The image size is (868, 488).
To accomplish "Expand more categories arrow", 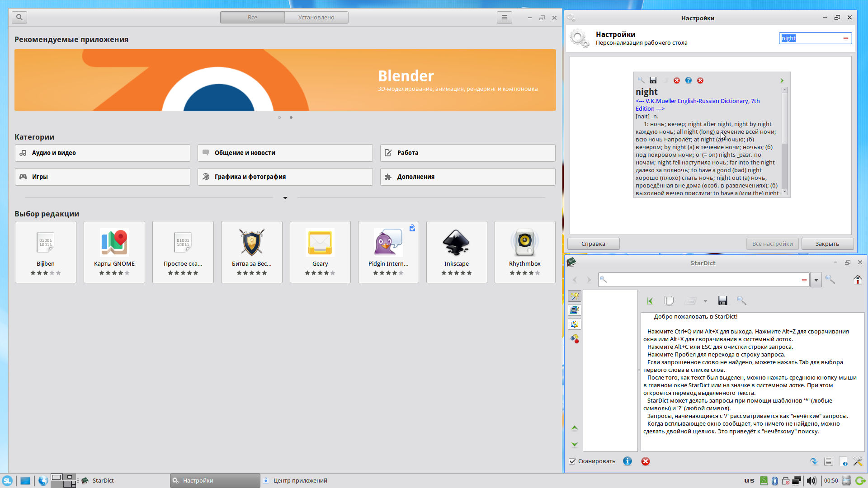I will 285,198.
